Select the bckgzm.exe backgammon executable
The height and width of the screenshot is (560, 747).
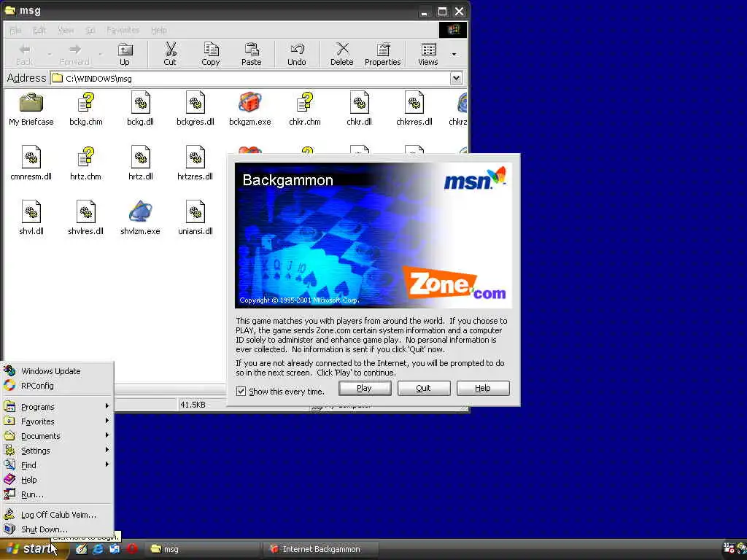[x=250, y=109]
